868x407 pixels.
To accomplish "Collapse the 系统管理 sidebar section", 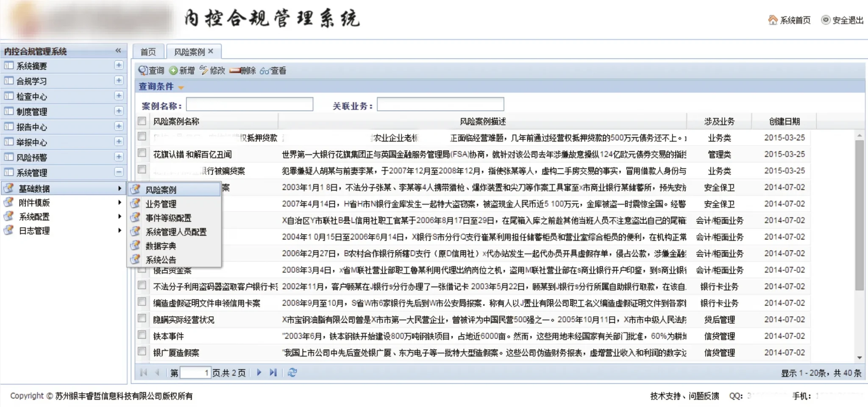I will [x=119, y=172].
